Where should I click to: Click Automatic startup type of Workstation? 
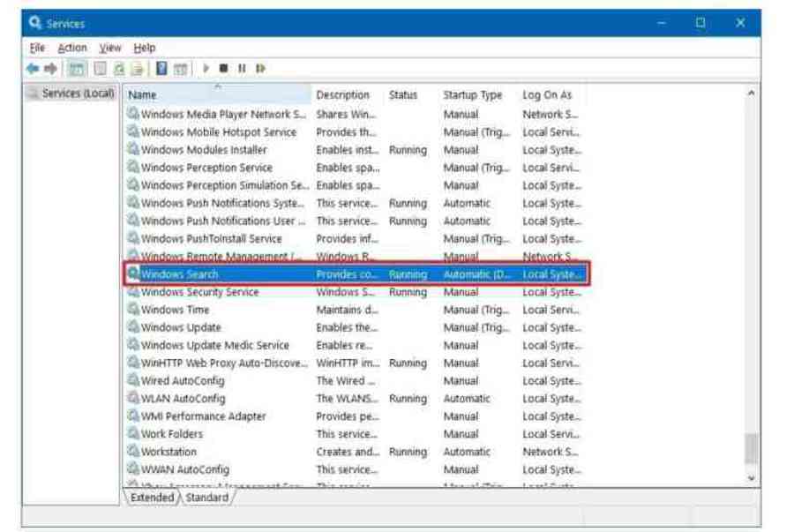[x=467, y=452]
